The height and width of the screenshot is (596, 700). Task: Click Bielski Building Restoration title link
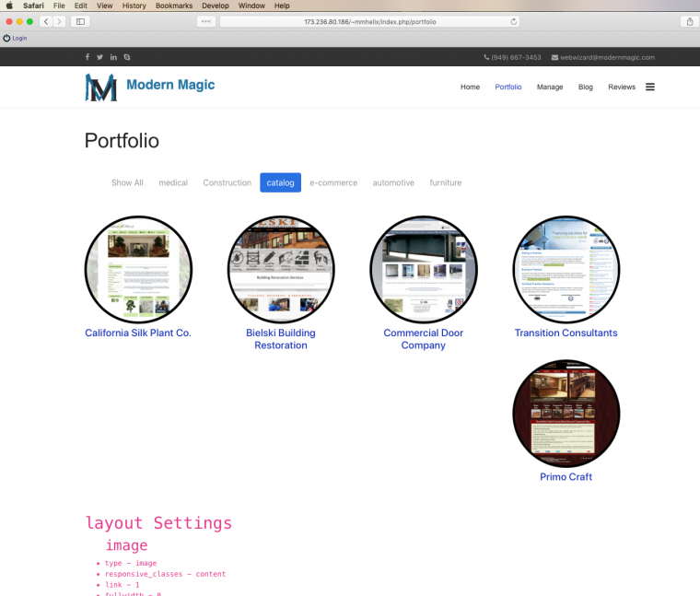[x=281, y=339]
